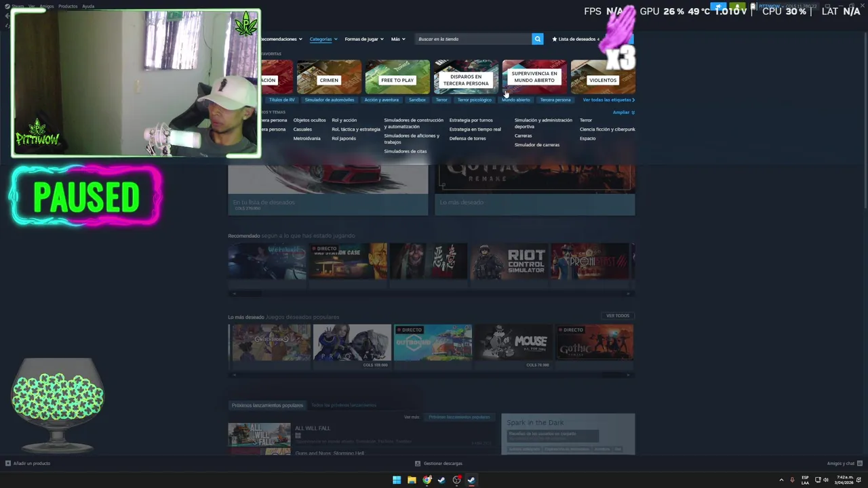This screenshot has width=868, height=488.
Task: Open the VIOLENTOS category card
Action: [x=603, y=77]
